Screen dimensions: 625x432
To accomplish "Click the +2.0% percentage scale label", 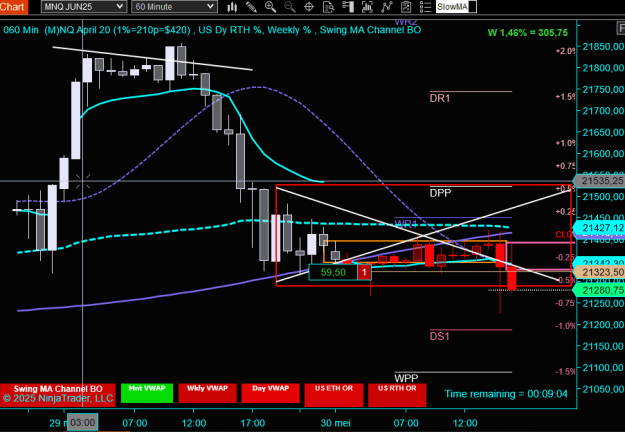I will point(565,51).
